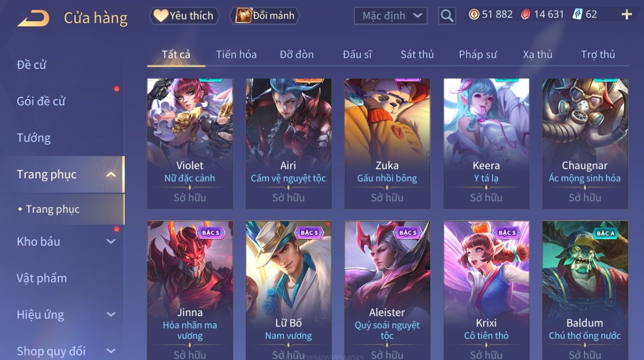Select the Violet Nữ đặc cảnh skin card
The width and height of the screenshot is (644, 360).
coord(190,143)
